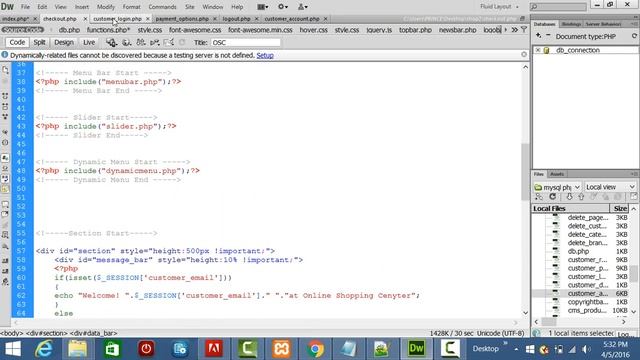
Task: Switch to customer_login.php tab
Action: pyautogui.click(x=118, y=19)
